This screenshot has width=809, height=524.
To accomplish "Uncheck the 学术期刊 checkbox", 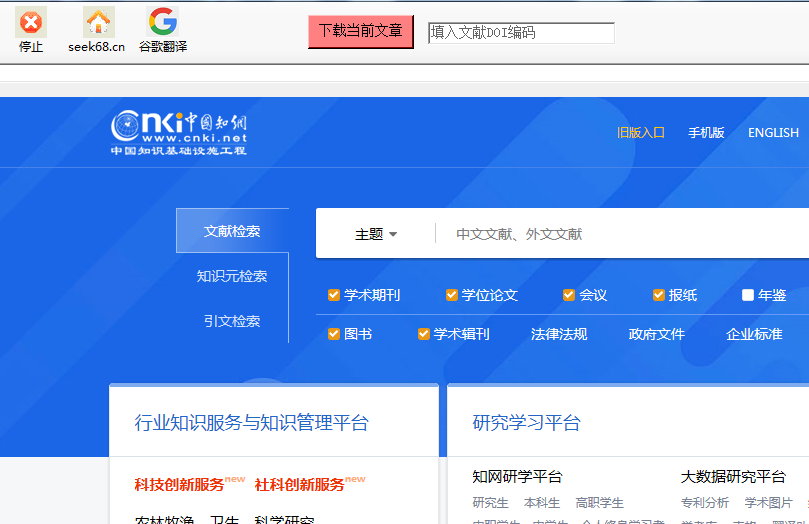I will click(334, 295).
